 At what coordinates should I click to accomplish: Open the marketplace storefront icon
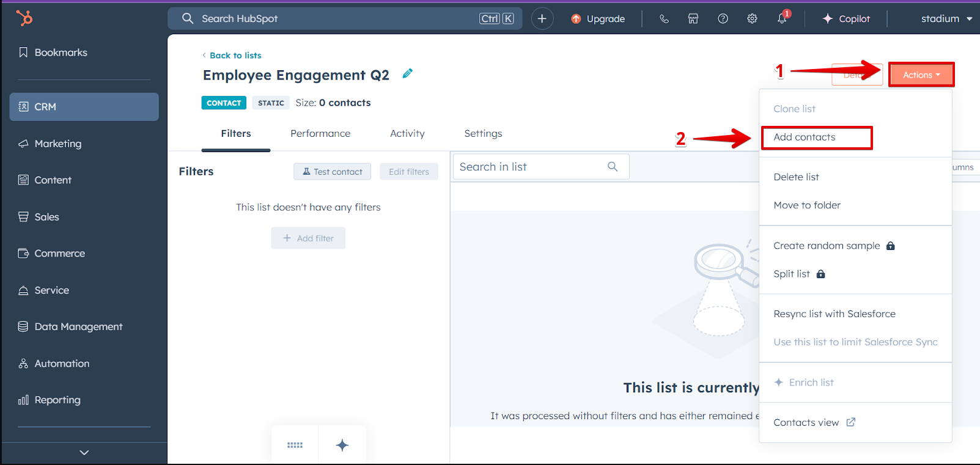(693, 19)
